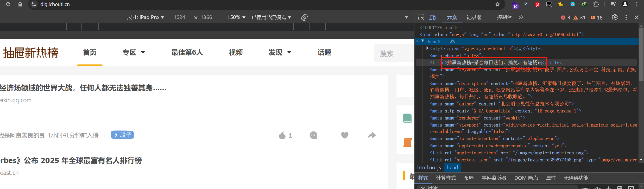Image resolution: width=644 pixels, height=189 pixels.
Task: Open the Chrome profile avatar
Action: click(625, 4)
